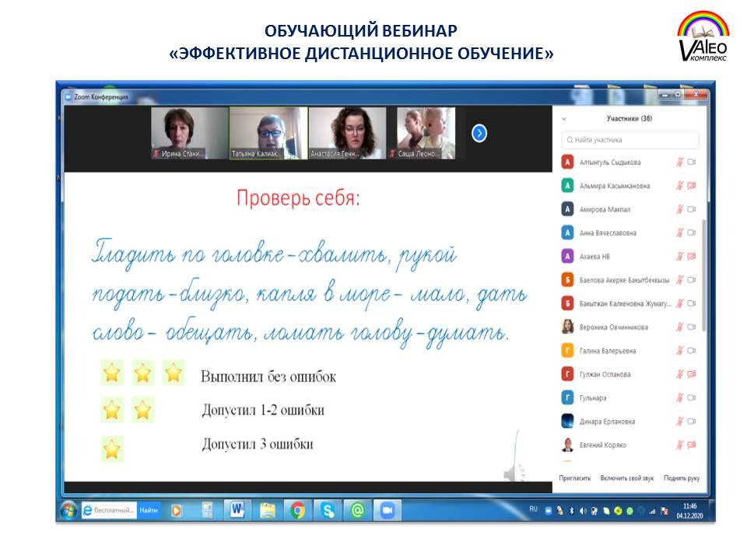
Task: Click the RU language indicator
Action: coord(534,509)
